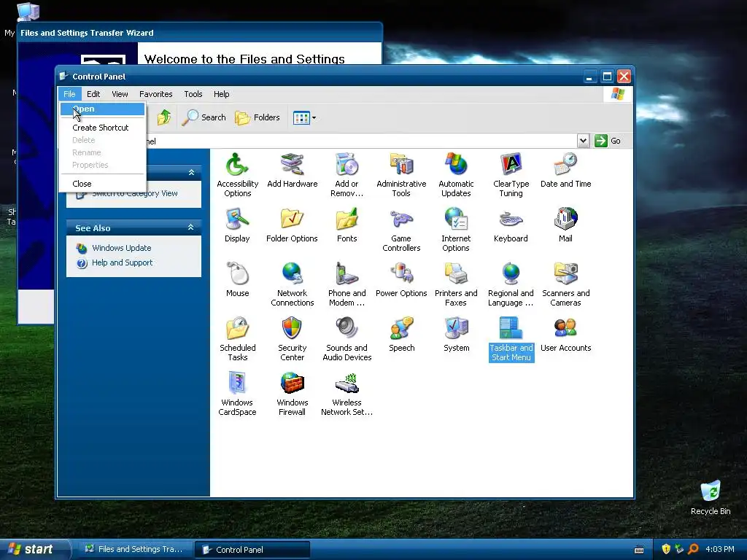Screen dimensions: 747x560
Task: Open Power Options icon
Action: [x=401, y=279]
